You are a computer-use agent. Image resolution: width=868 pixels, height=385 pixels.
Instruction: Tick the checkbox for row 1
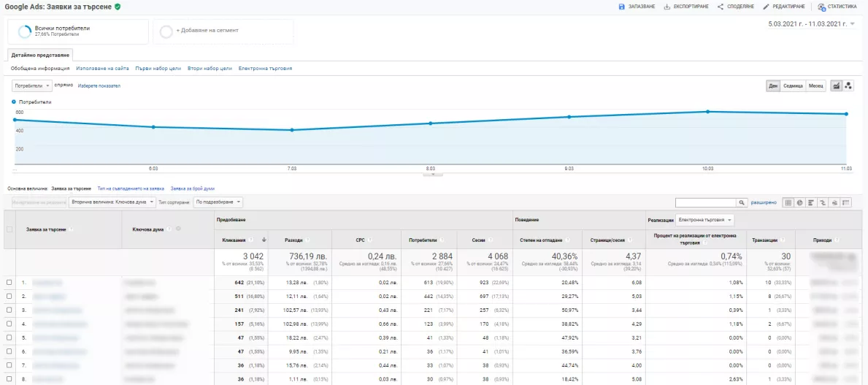(x=9, y=283)
